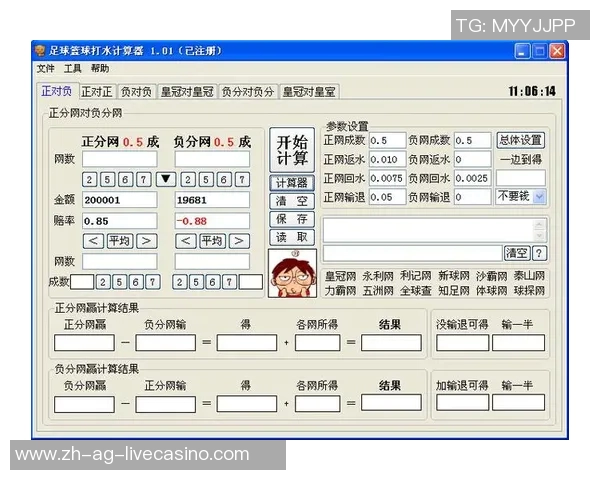This screenshot has width=600, height=480.
Task: Click the 开始计算 button
Action: click(292, 150)
